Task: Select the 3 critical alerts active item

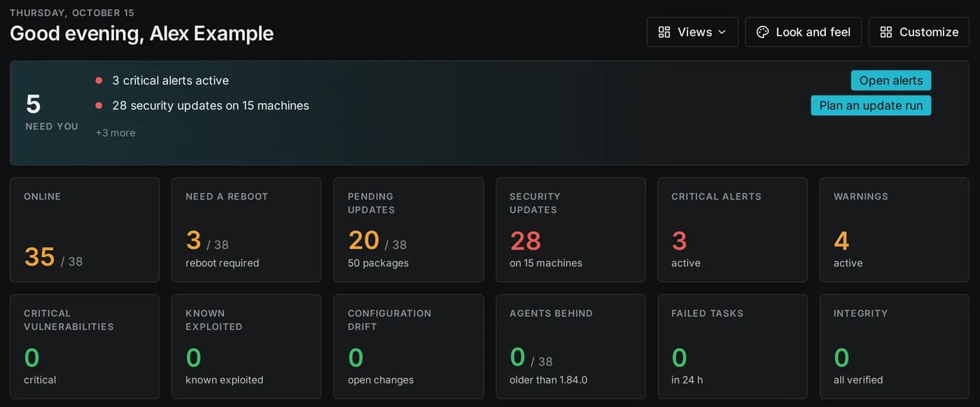Action: (171, 81)
